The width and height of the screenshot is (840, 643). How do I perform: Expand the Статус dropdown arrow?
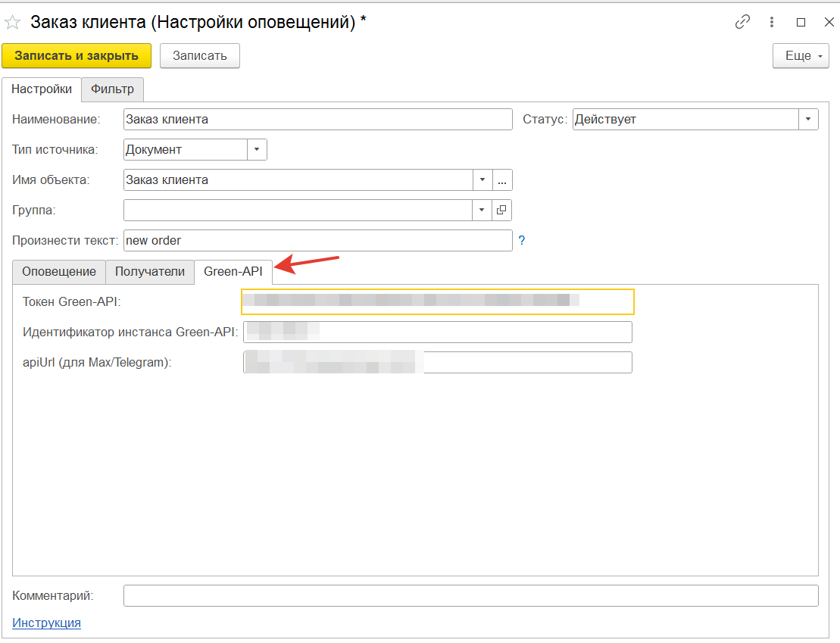pos(808,119)
